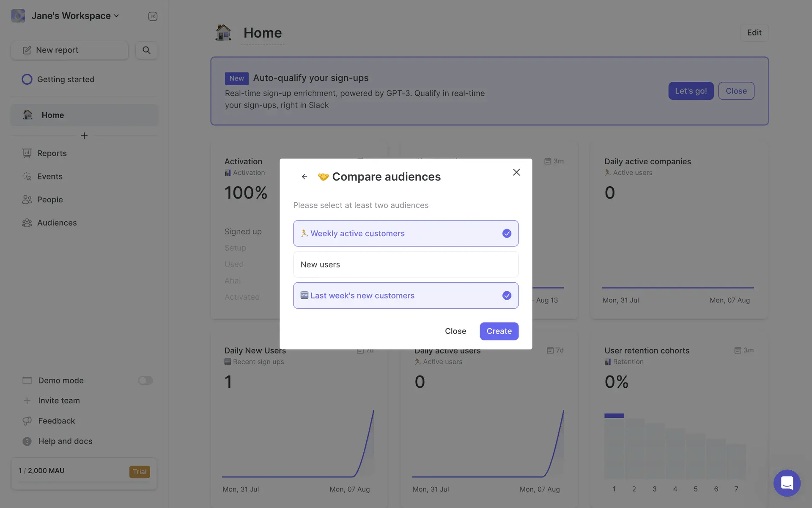Close the dialog with the X icon
Viewport: 812px width, 508px height.
tap(516, 172)
